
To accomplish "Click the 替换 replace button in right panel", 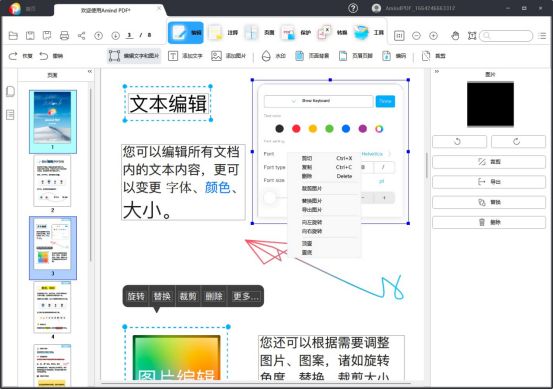I will point(489,202).
